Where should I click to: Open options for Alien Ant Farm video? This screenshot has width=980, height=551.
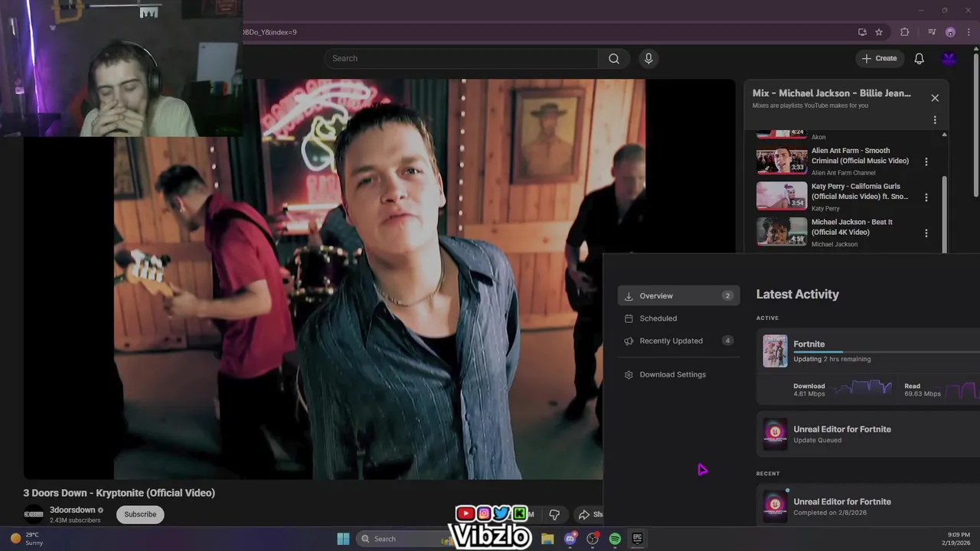click(926, 161)
